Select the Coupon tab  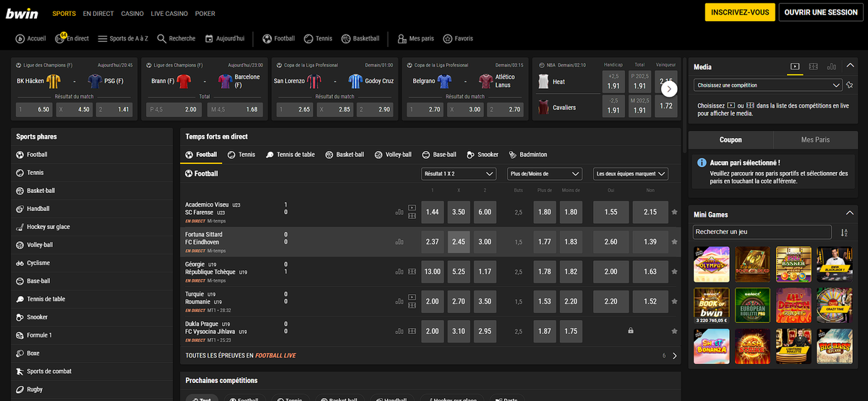(x=731, y=139)
